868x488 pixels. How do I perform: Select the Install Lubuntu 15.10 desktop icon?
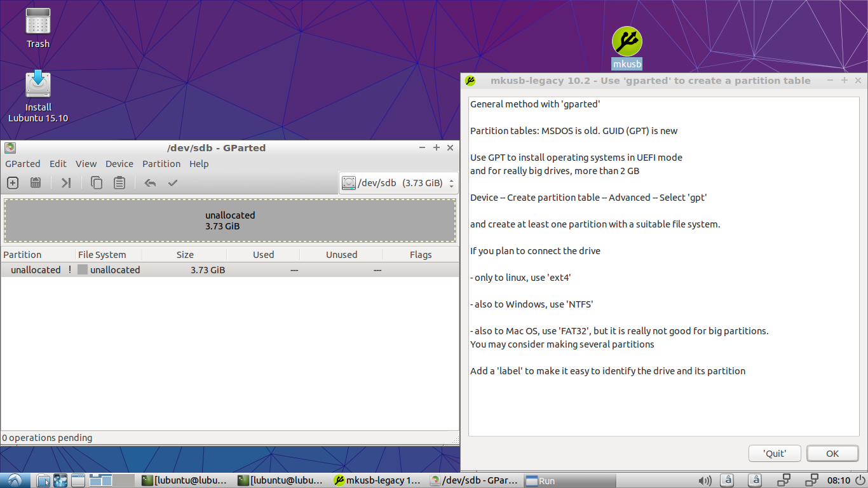click(38, 97)
